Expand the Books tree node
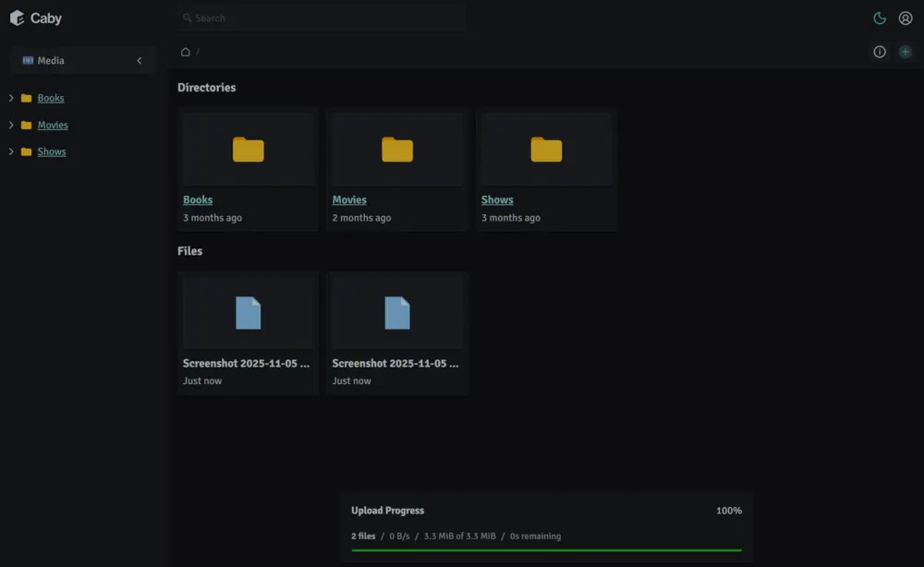 point(10,98)
